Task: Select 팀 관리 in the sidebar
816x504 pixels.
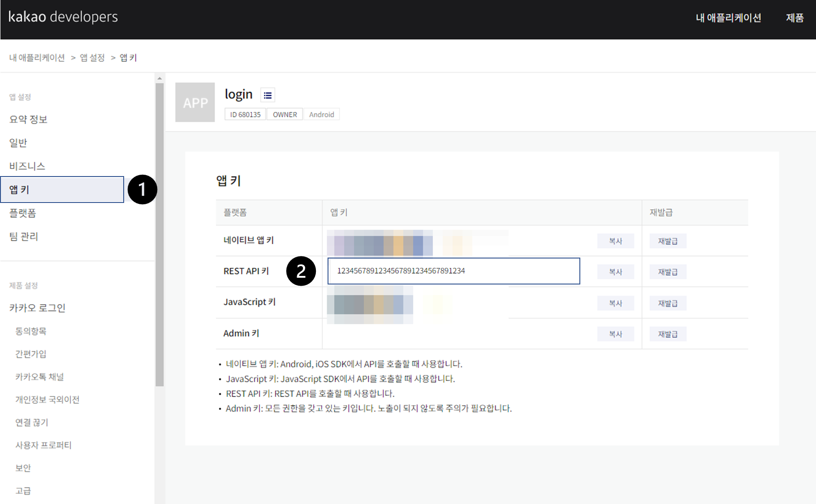Action: 24,236
